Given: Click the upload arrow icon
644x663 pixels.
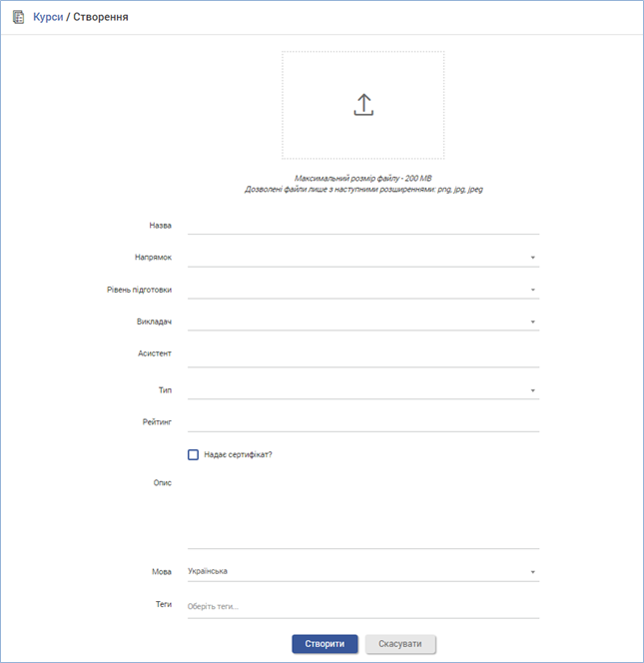Looking at the screenshot, I should point(363,105).
